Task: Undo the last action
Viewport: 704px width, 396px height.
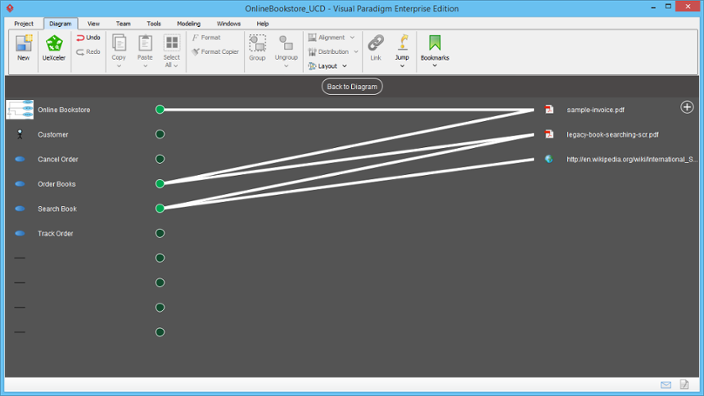Action: coord(88,38)
